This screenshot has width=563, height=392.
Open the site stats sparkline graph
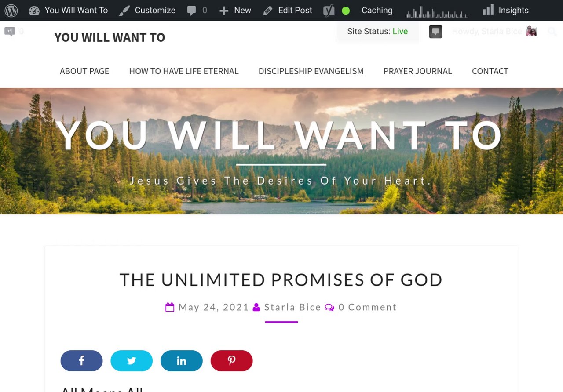click(x=437, y=11)
